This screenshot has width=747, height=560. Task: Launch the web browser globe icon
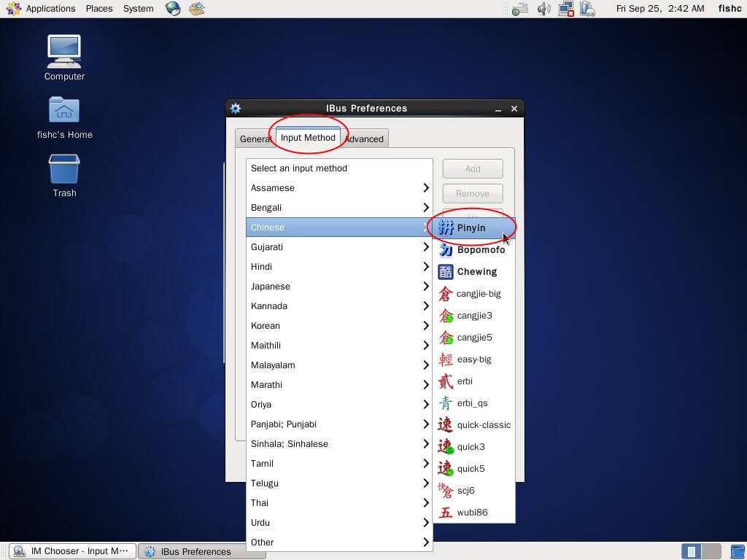tap(173, 9)
